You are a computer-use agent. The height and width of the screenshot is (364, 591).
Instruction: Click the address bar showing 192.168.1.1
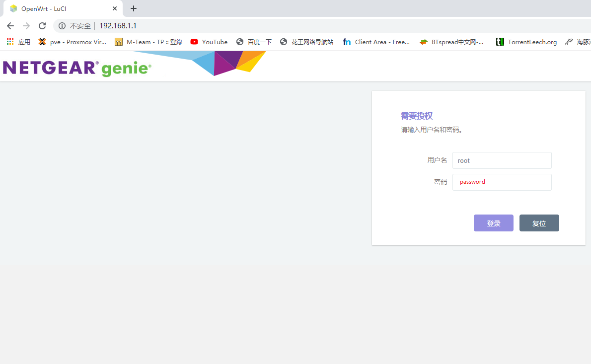click(x=118, y=26)
